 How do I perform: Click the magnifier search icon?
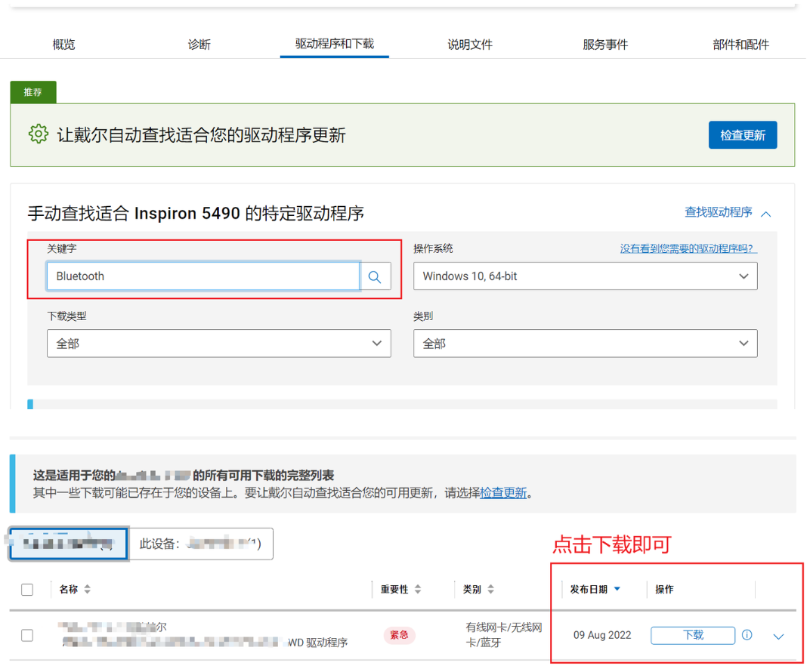tap(375, 277)
